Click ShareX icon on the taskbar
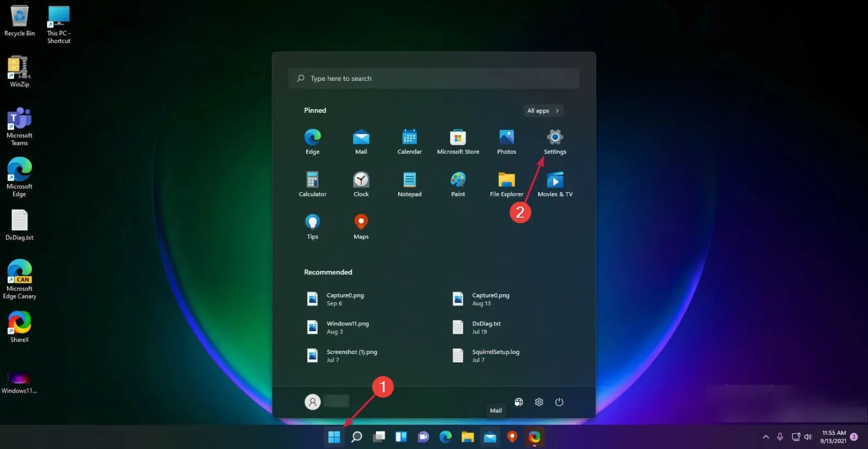This screenshot has height=449, width=868. point(534,437)
